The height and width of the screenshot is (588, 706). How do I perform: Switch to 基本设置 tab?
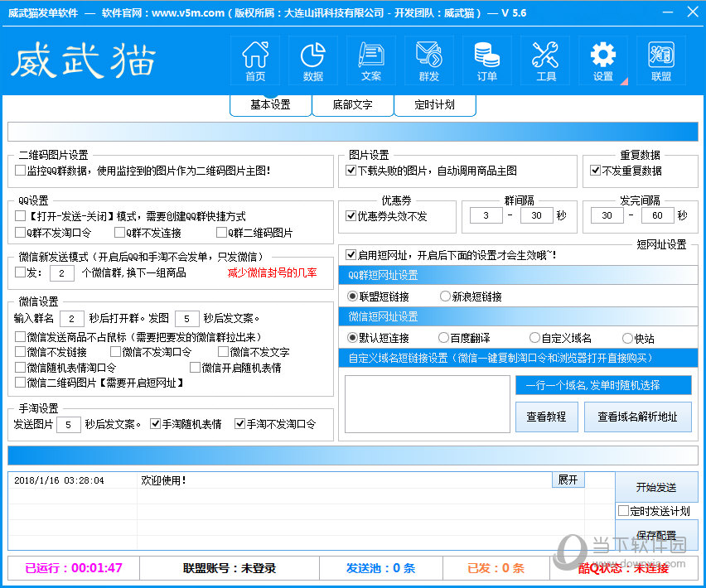(271, 105)
